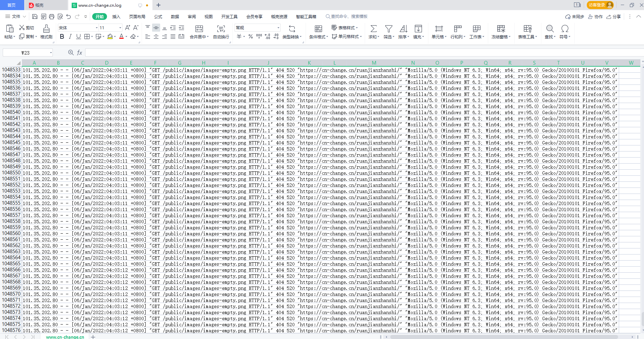Select the www.cn-change.cn sheet tab
The width and height of the screenshot is (644, 339).
click(65, 337)
